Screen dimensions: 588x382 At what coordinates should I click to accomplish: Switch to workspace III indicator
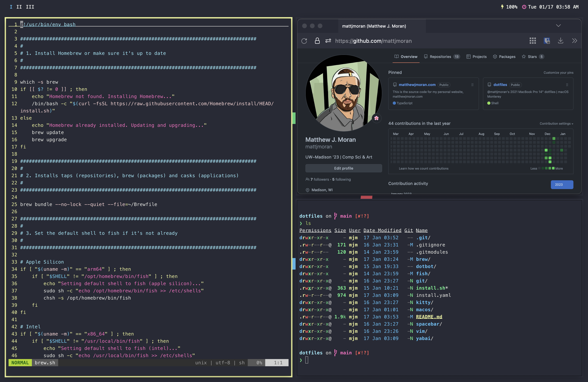[x=30, y=7]
